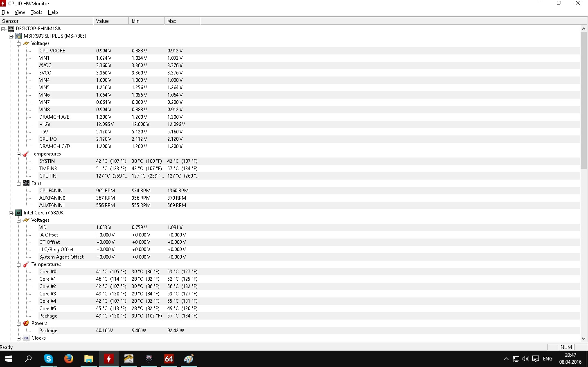
Task: Show hidden system tray icons
Action: (x=506, y=359)
